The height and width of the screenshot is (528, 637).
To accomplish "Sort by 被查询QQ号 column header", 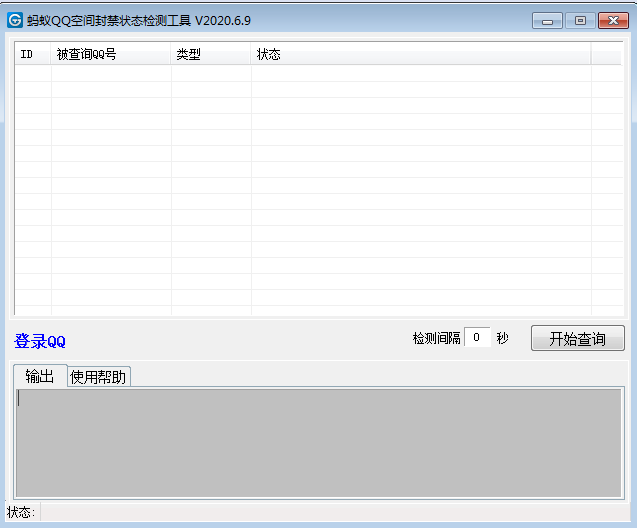I will pos(110,54).
